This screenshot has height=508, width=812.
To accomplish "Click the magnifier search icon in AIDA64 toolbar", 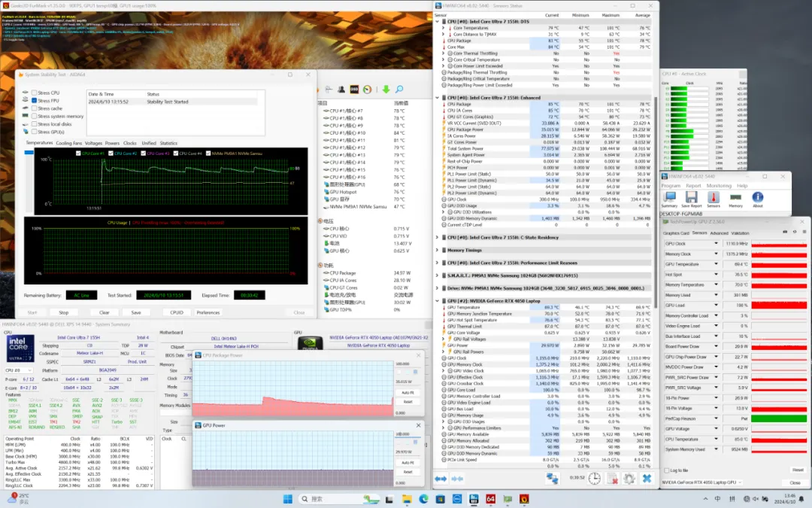I will (x=399, y=89).
